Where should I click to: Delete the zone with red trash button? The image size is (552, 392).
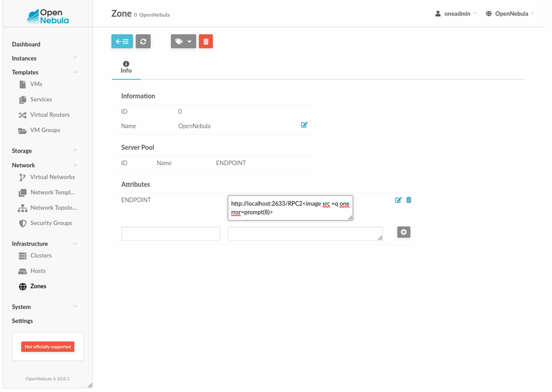click(206, 41)
